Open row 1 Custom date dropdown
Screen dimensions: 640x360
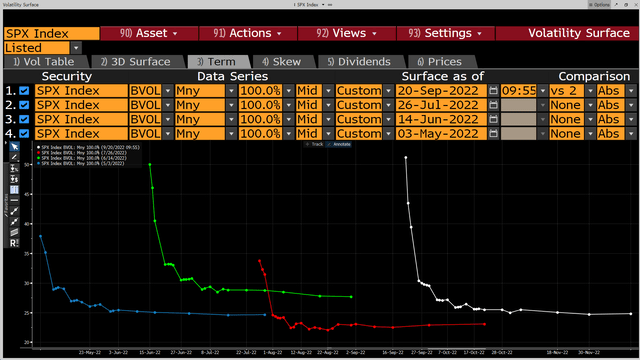[389, 91]
